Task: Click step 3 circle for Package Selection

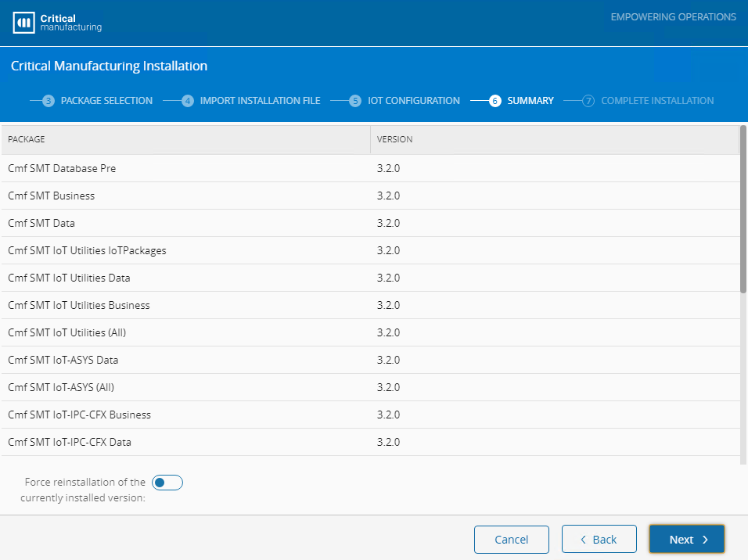Action: [x=49, y=101]
